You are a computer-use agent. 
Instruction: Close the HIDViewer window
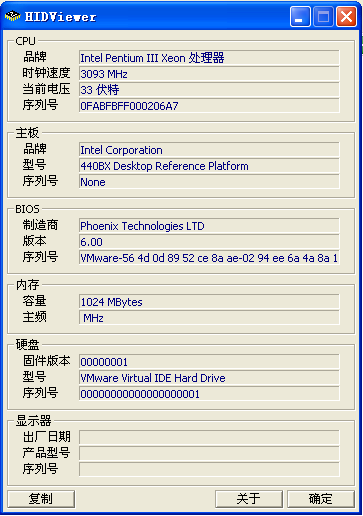346,16
